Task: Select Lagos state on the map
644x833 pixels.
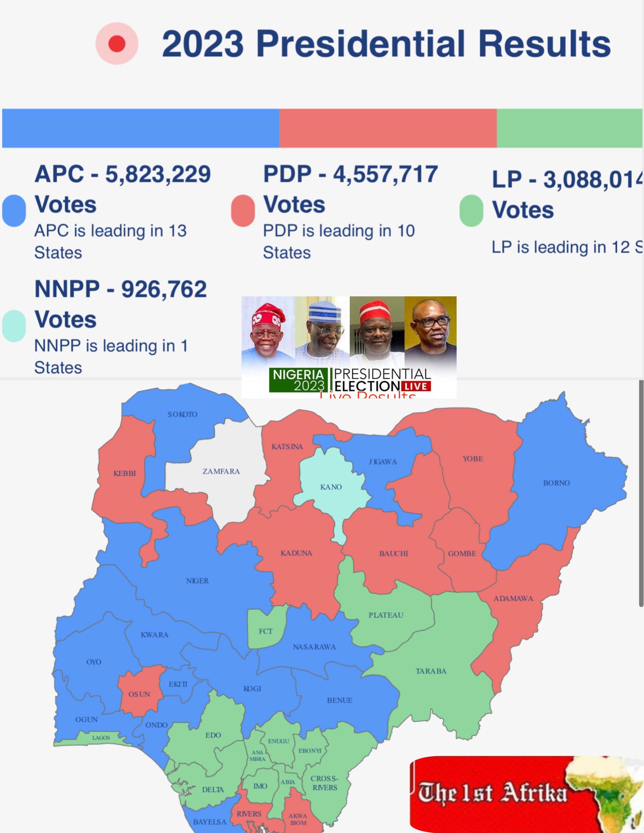Action: tap(100, 737)
